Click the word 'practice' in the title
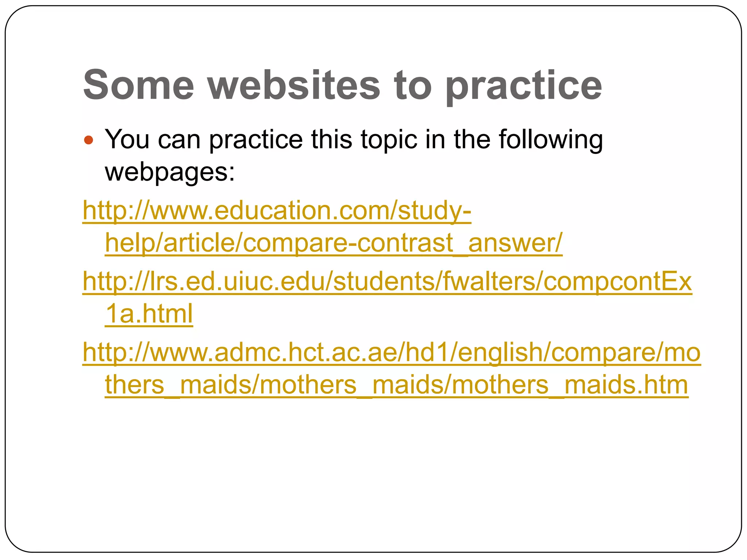The width and height of the screenshot is (747, 560). coord(524,86)
